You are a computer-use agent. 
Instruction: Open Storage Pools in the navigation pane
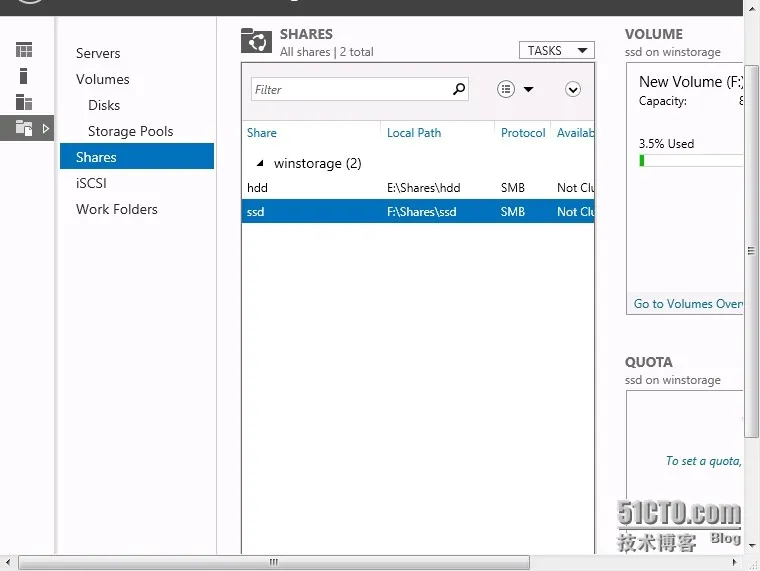tap(130, 131)
